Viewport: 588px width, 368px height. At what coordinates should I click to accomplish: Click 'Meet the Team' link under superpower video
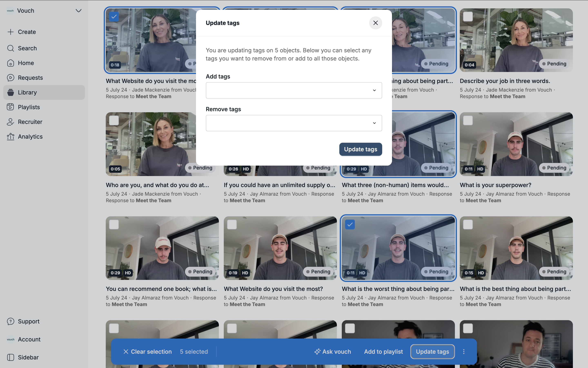tap(483, 201)
